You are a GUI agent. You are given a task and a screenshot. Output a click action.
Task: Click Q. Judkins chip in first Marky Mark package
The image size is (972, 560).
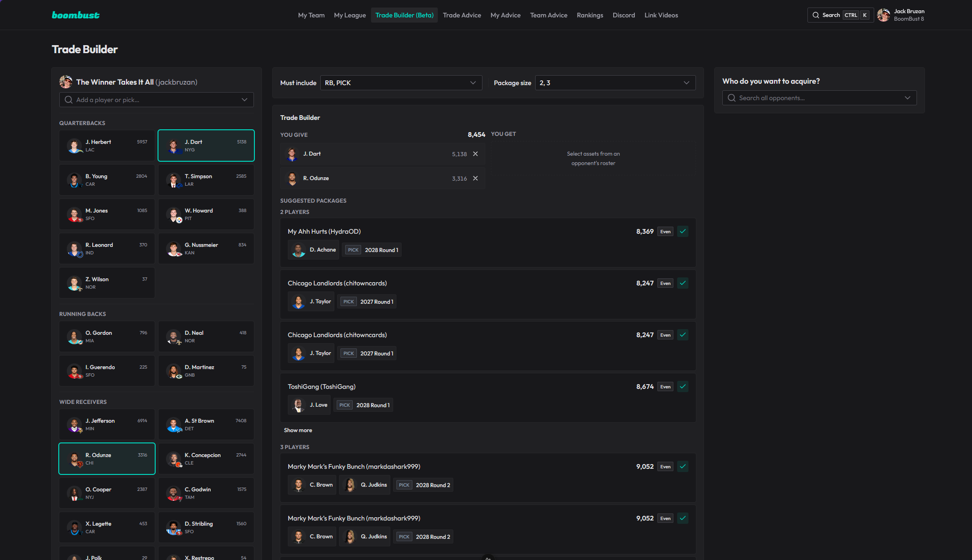tap(364, 485)
